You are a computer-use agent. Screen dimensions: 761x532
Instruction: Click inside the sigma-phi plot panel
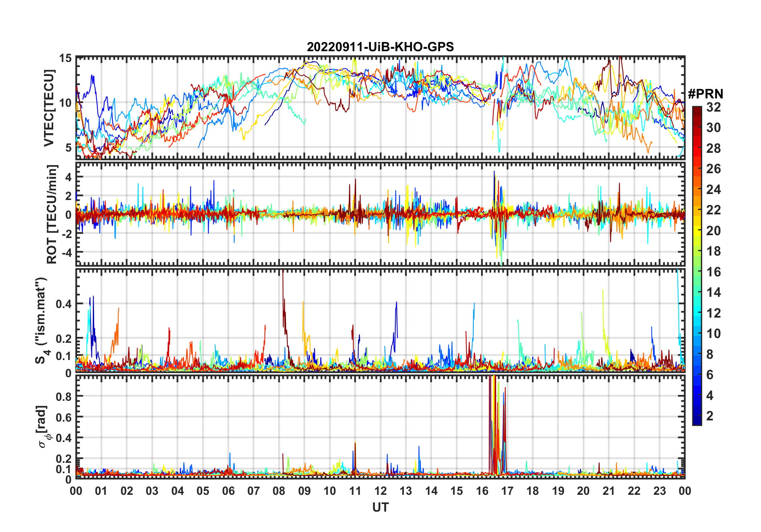(x=380, y=426)
